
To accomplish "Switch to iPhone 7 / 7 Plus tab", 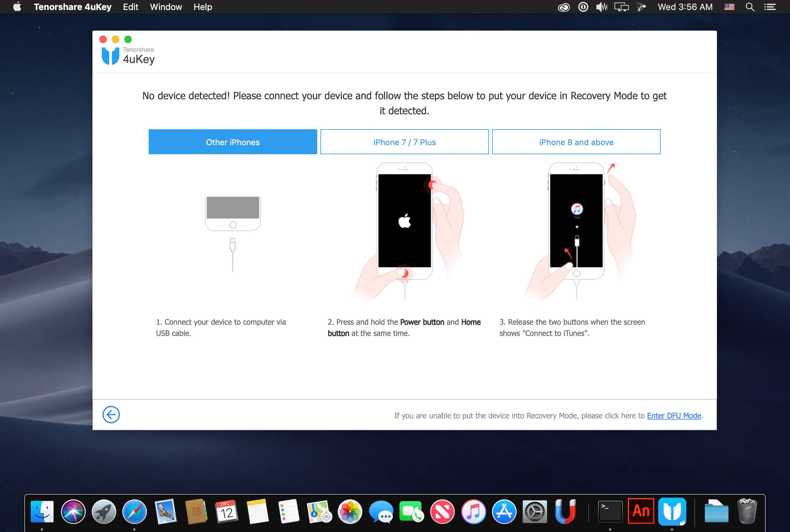I will click(x=404, y=142).
